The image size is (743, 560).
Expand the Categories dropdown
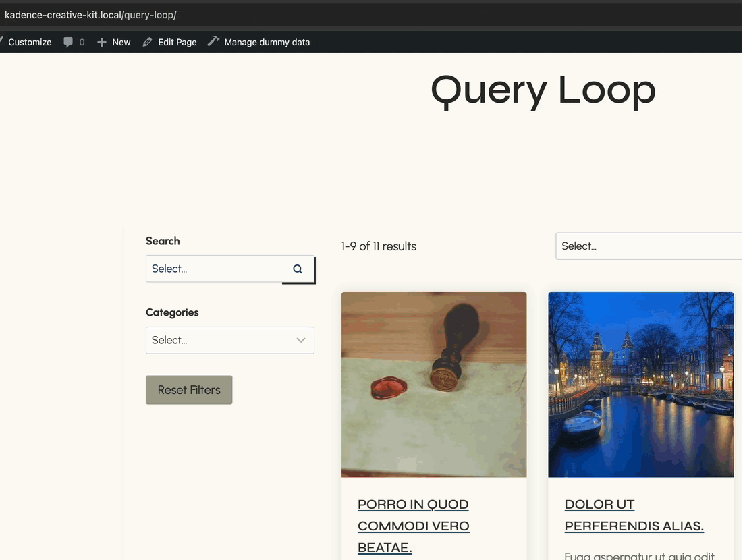click(230, 340)
